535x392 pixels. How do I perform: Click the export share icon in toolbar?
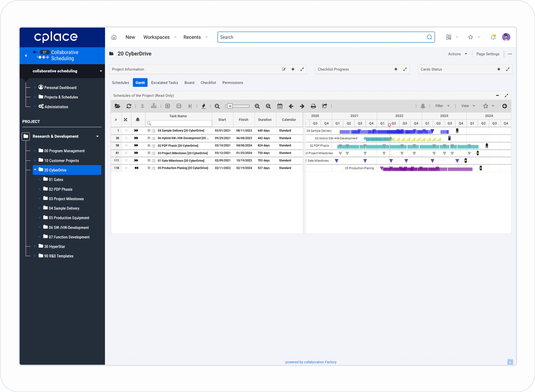click(x=324, y=106)
